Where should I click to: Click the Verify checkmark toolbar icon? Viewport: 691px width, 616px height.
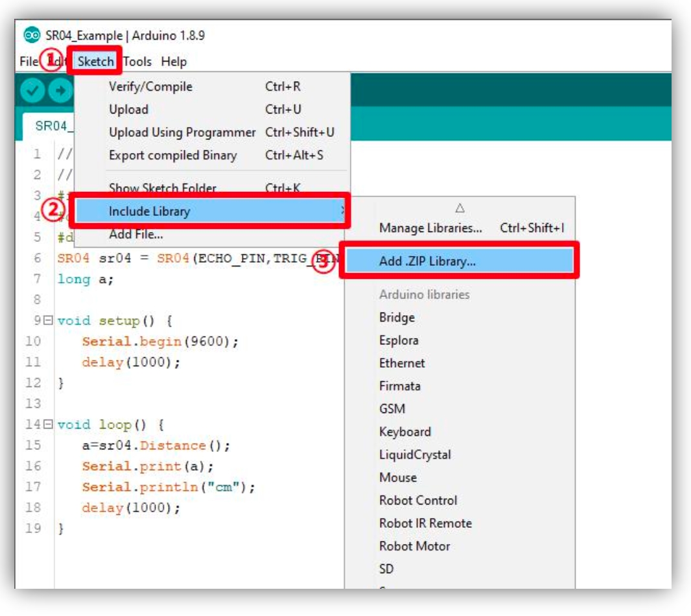pos(32,91)
